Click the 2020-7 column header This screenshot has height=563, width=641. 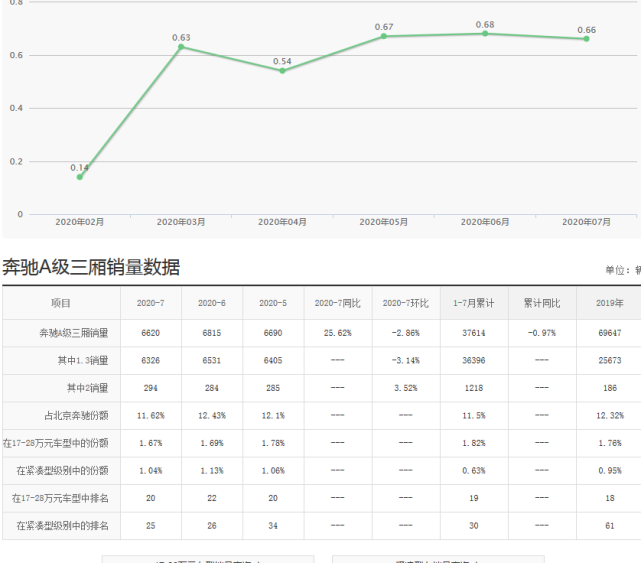point(150,303)
